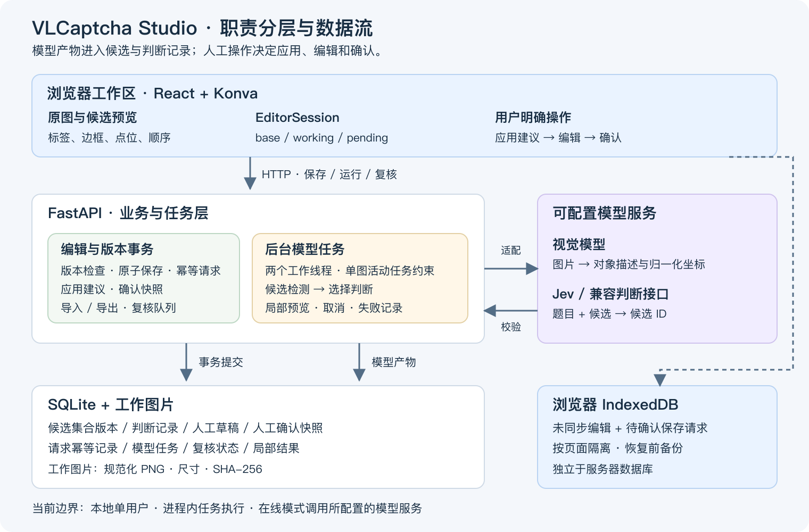Click the text "图片 → 对象描述与归一化坐标"
The image size is (809, 532).
629,264
